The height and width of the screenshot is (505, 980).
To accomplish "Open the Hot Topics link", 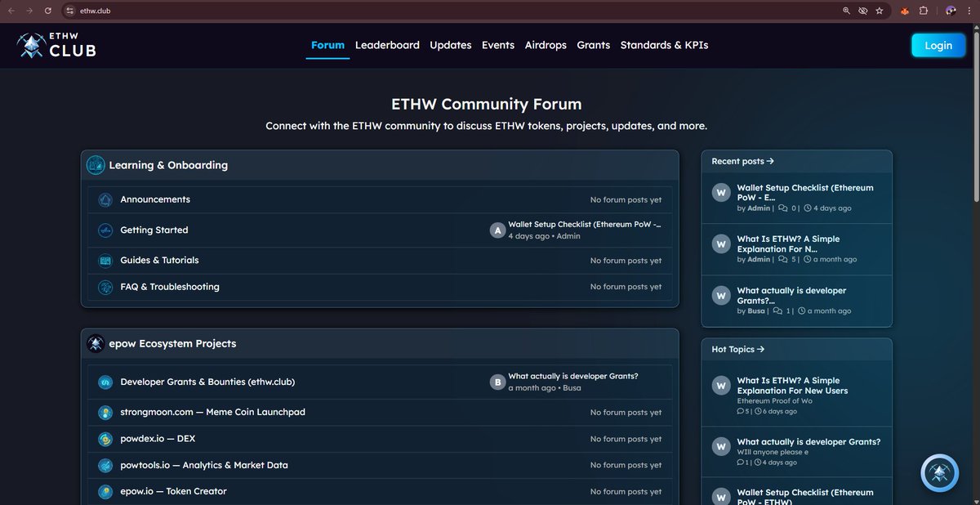I will coord(737,349).
